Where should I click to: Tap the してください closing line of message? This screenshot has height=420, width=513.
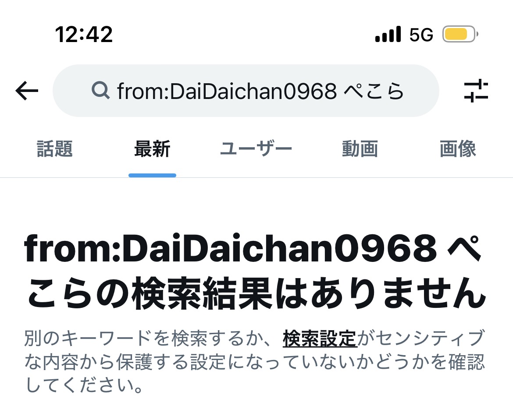coord(84,385)
